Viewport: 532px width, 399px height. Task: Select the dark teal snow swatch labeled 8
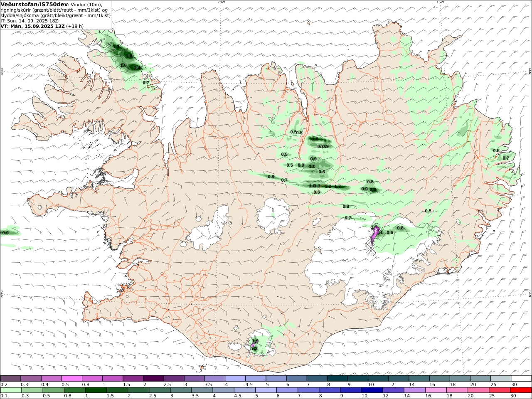pos(337,378)
